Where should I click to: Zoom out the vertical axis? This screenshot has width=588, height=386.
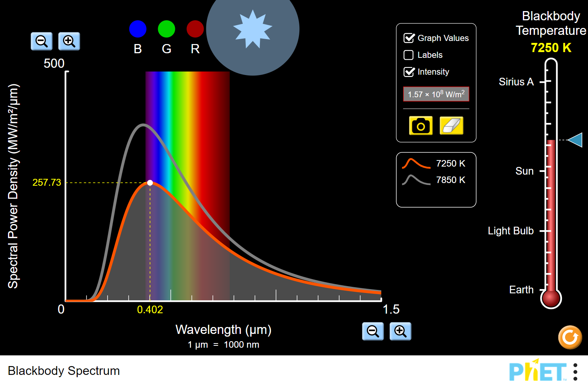pos(41,41)
